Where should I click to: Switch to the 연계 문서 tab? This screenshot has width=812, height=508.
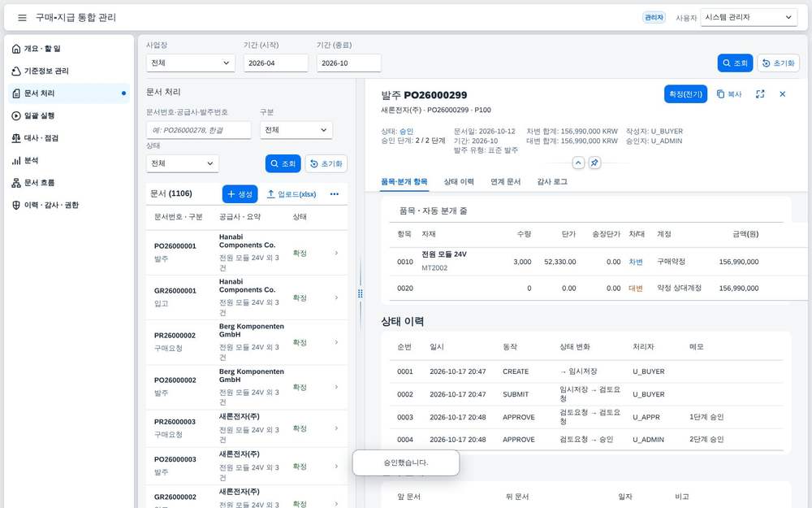[505, 182]
